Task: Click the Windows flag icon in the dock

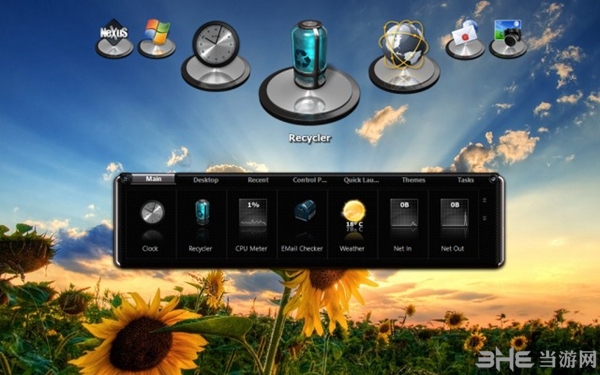Action: click(157, 38)
